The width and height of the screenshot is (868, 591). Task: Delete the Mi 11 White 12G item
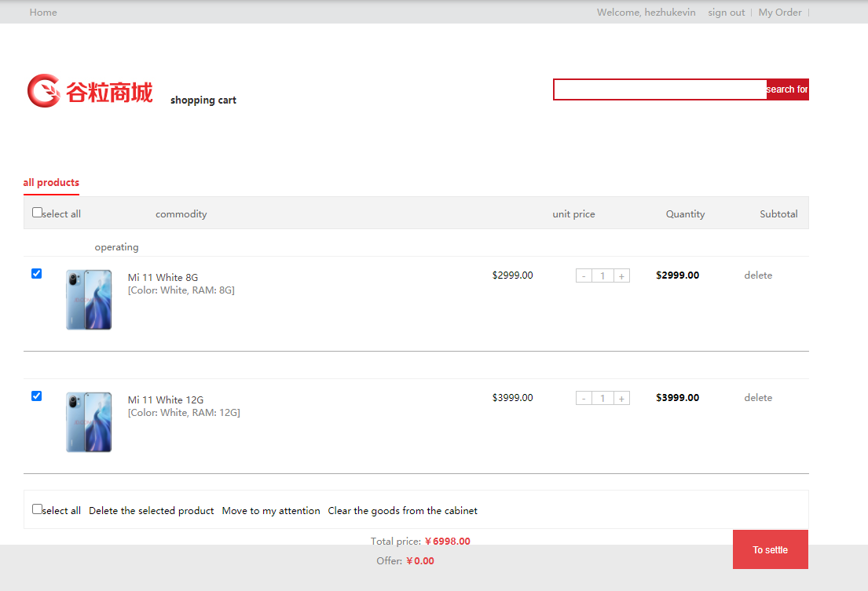(758, 397)
